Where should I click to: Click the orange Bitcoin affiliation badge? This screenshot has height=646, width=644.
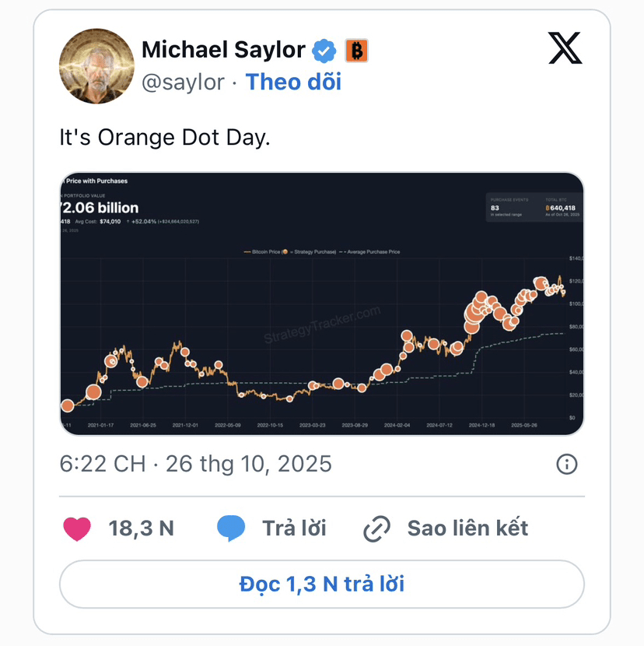click(356, 51)
